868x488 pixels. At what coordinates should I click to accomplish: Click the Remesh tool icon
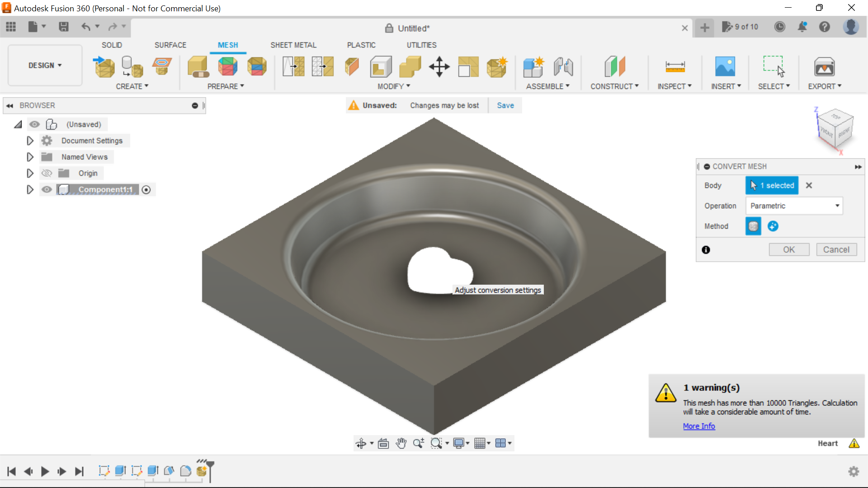coord(293,67)
